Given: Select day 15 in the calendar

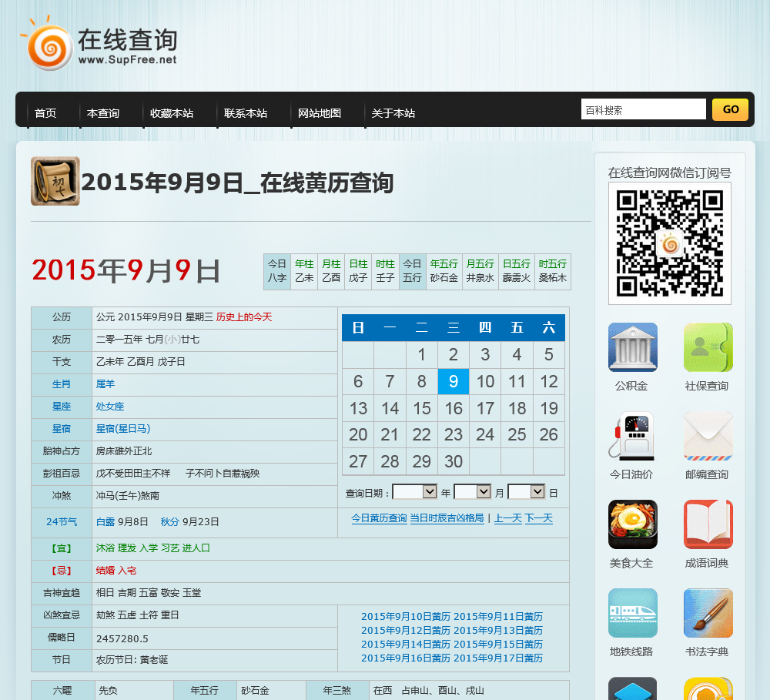Looking at the screenshot, I should point(421,408).
